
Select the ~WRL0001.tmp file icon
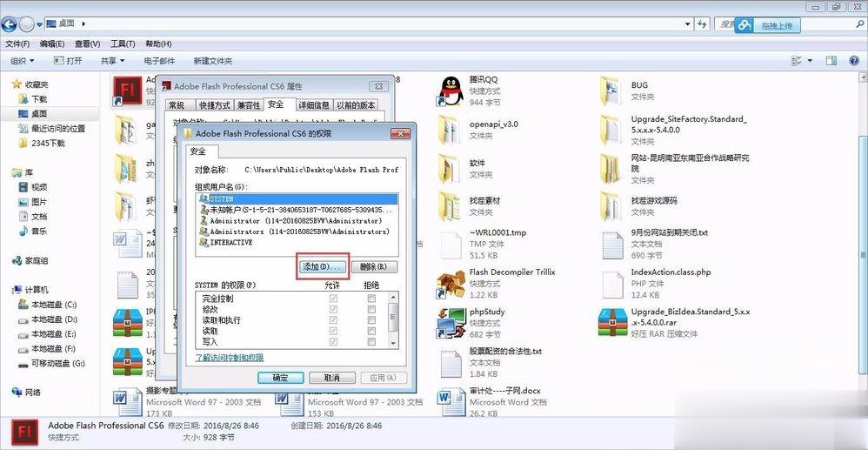click(x=451, y=245)
